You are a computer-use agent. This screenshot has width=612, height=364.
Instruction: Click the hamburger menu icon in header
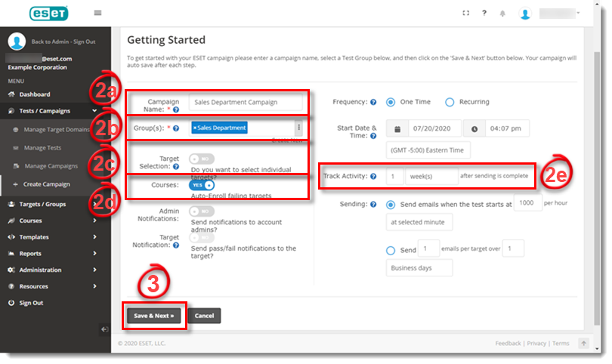point(97,13)
